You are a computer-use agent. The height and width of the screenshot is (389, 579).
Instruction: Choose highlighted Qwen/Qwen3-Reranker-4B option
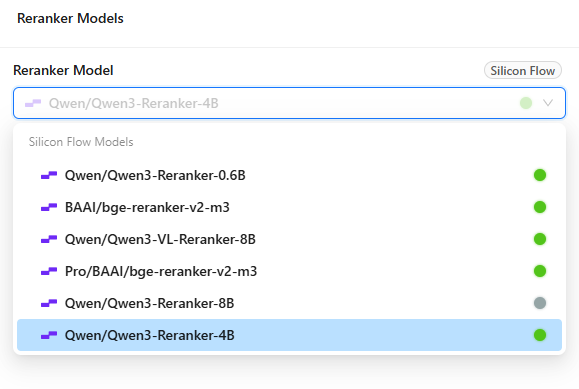[x=289, y=335]
